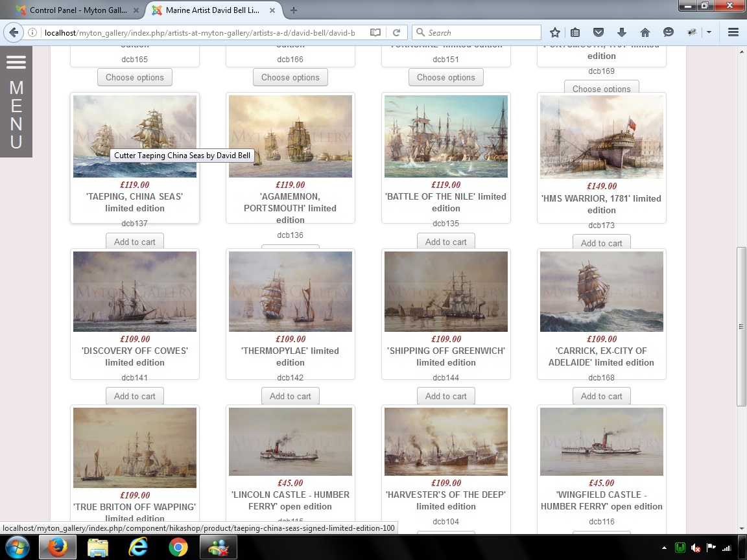
Task: Open Action Center flag tray icon
Action: click(711, 548)
